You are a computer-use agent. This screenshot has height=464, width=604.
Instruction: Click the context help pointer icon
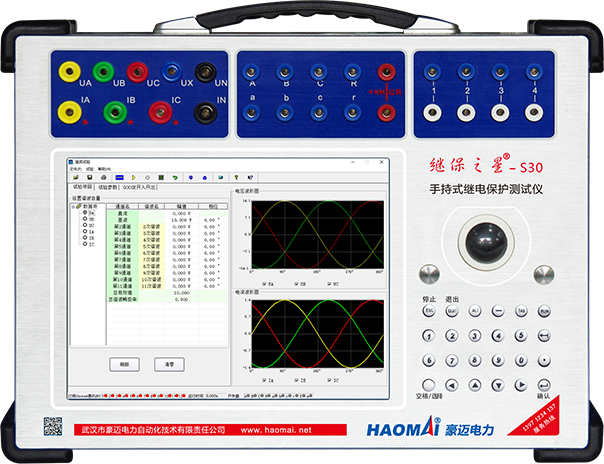250,178
